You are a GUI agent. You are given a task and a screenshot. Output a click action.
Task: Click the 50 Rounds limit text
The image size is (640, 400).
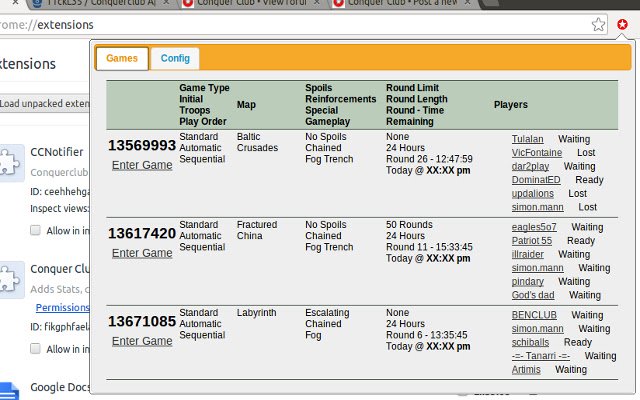coord(409,224)
